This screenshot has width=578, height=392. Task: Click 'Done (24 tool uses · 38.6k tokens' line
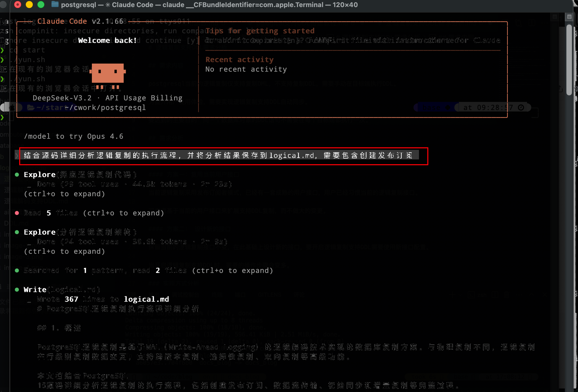tap(133, 242)
